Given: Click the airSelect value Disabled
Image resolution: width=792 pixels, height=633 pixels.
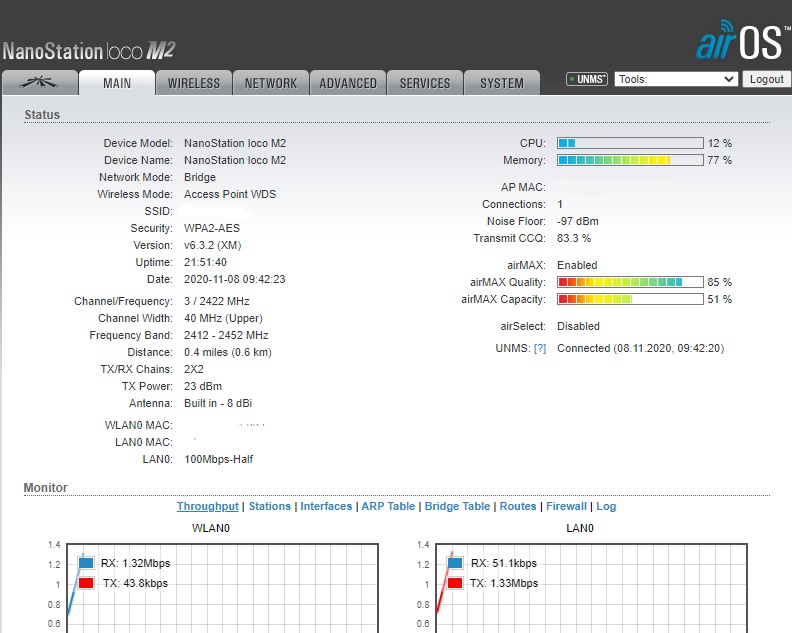Looking at the screenshot, I should (578, 326).
